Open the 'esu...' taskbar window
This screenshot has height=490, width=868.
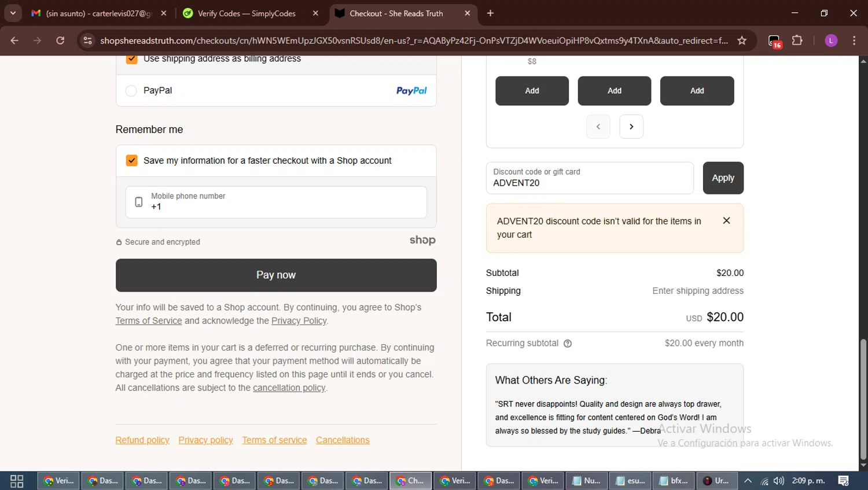[630, 481]
